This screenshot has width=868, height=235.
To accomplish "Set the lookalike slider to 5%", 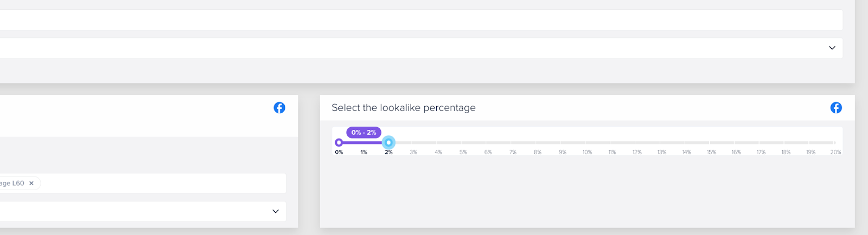I will tap(463, 142).
